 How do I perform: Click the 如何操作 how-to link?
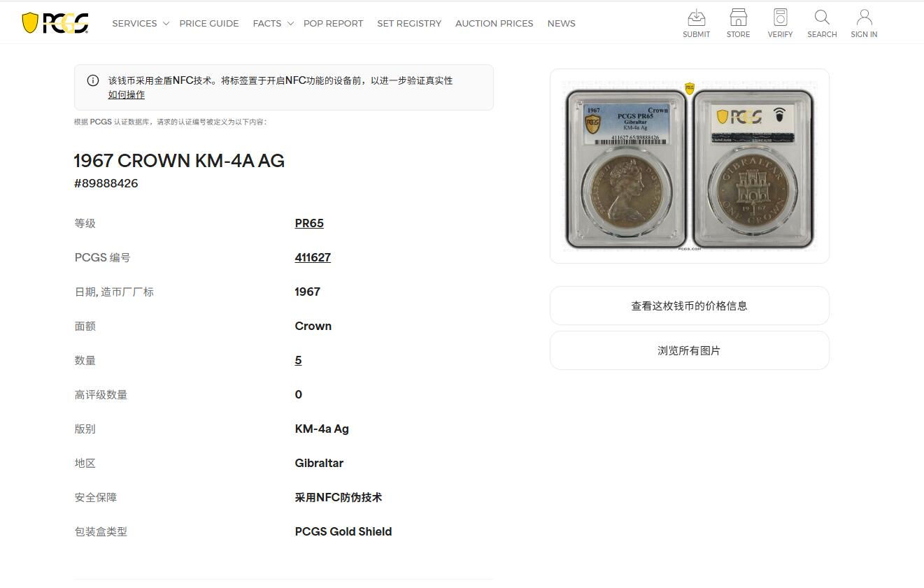(x=127, y=94)
